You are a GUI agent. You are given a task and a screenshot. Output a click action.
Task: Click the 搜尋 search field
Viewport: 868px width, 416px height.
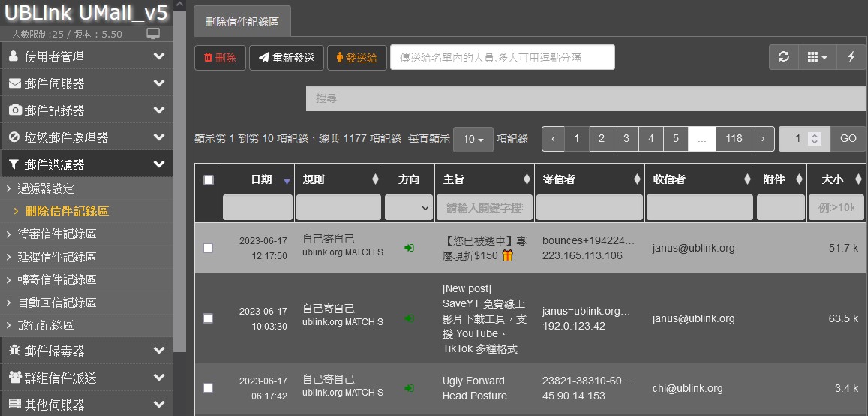[x=585, y=98]
